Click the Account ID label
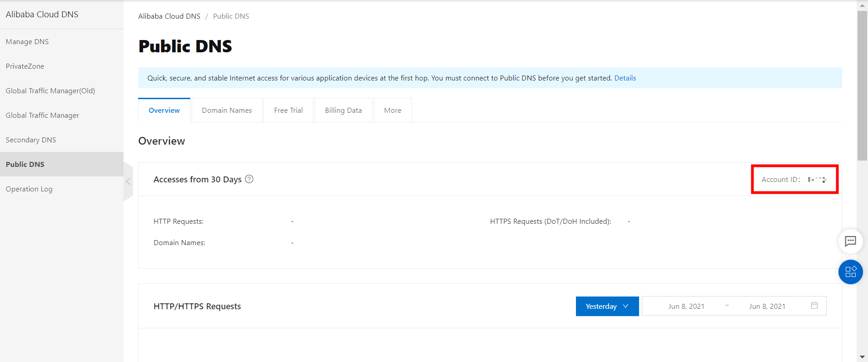The image size is (868, 362). [781, 179]
